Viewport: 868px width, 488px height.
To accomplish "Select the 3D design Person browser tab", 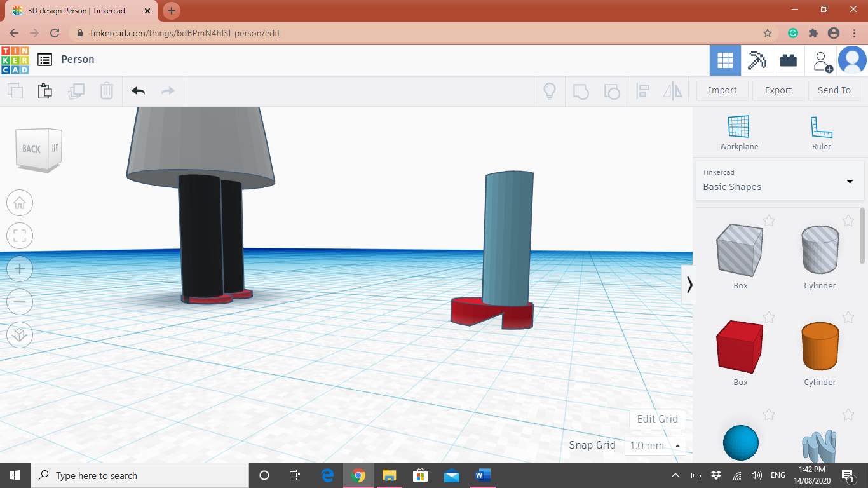I will 81,11.
